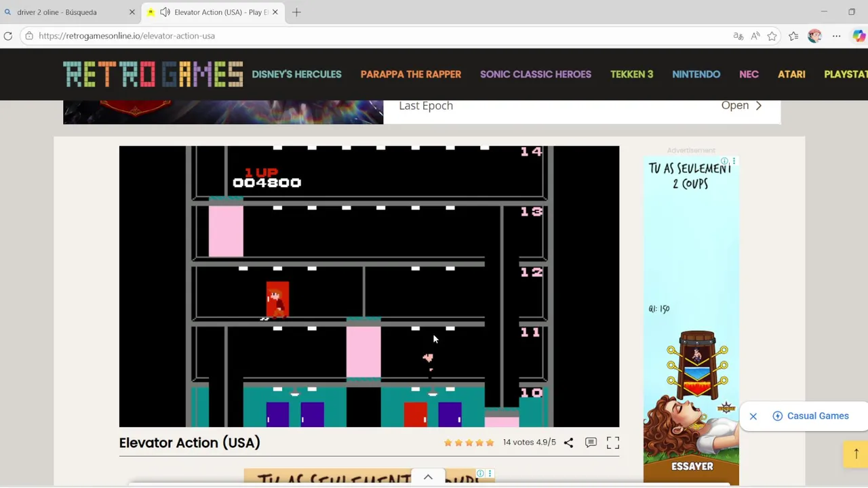Restore down the browser window
This screenshot has width=868, height=488.
tap(852, 12)
